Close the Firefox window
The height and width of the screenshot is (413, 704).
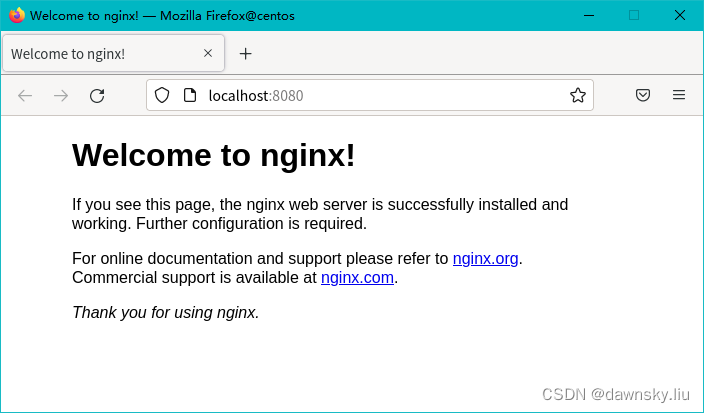click(x=680, y=15)
